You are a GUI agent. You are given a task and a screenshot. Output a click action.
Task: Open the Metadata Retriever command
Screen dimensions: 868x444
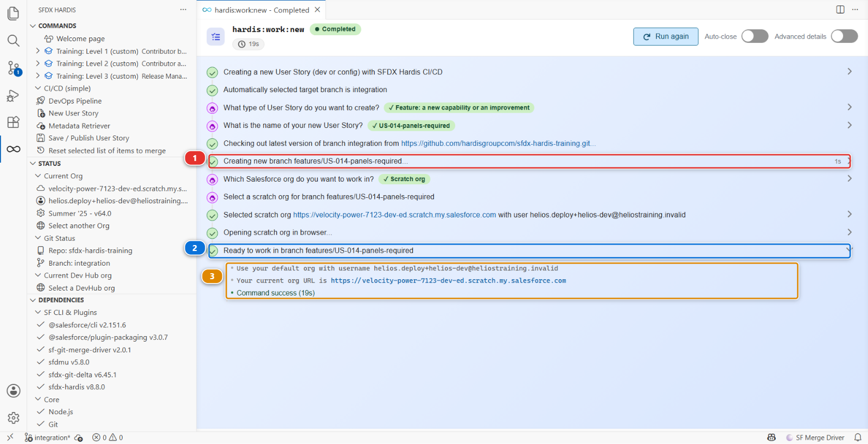79,126
